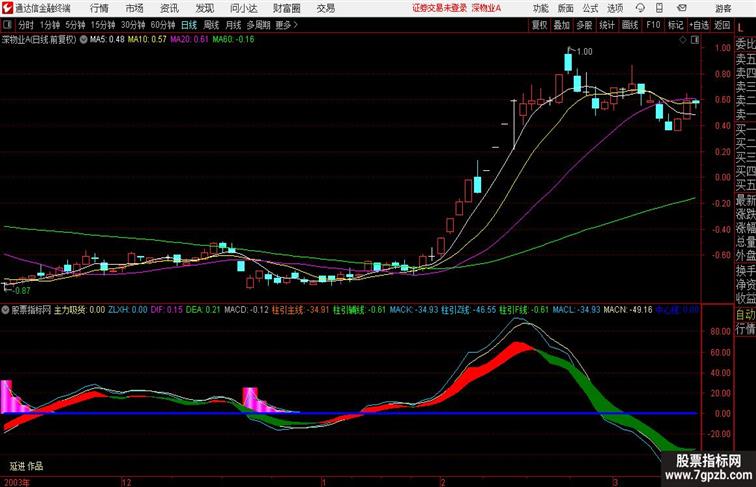Screen dimensions: 756x487
Task: Open the 公式 menu
Action: (x=590, y=8)
